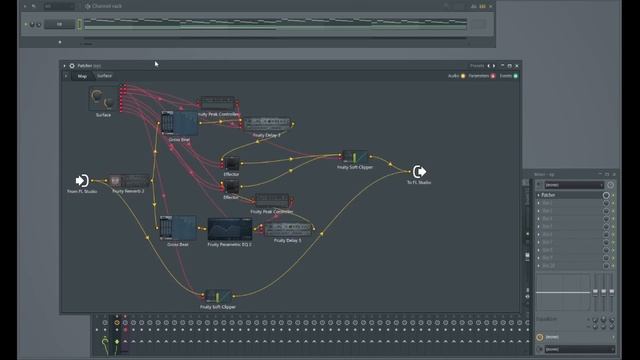Switch to the Surface tab in Patcher

point(104,76)
